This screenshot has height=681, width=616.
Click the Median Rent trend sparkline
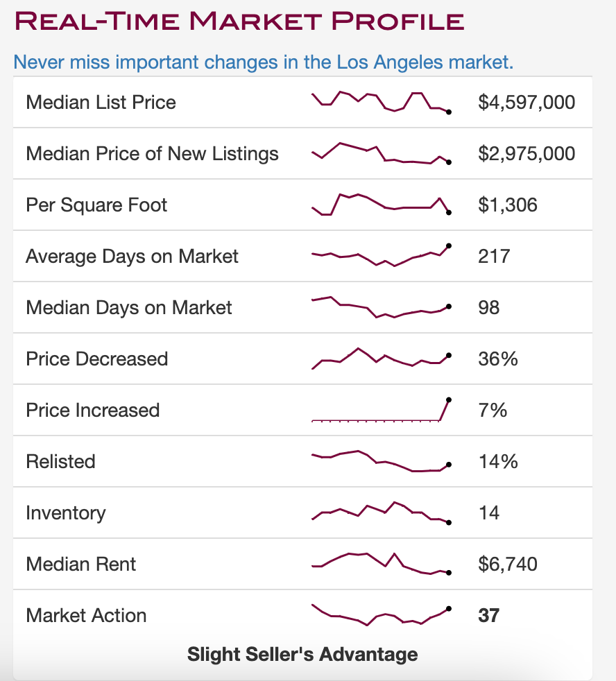pyautogui.click(x=382, y=564)
